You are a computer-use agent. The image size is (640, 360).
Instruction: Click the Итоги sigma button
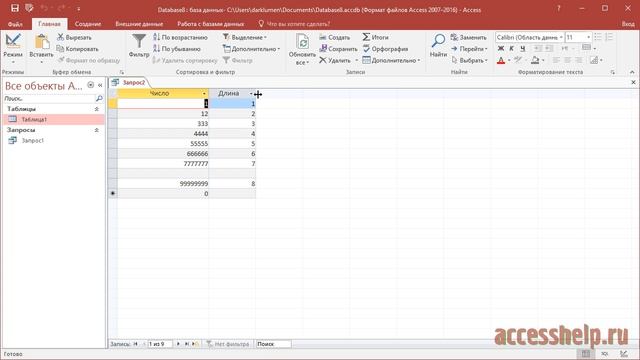pos(375,37)
